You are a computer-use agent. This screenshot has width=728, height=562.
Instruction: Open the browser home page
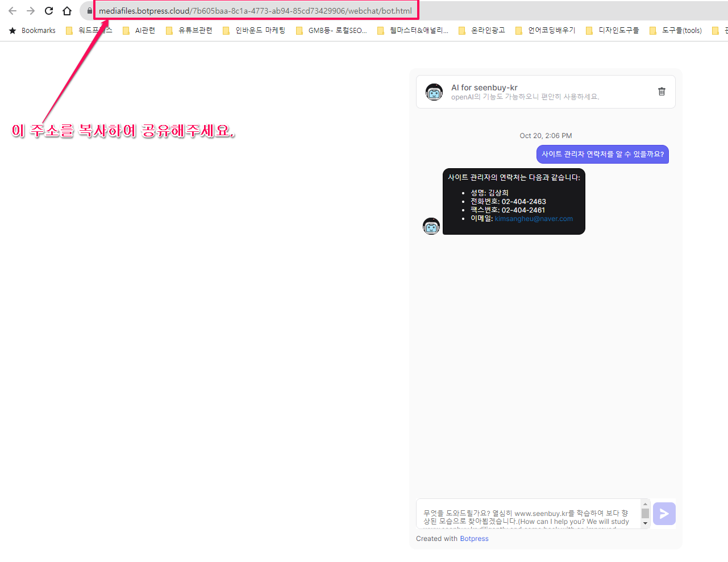click(66, 10)
